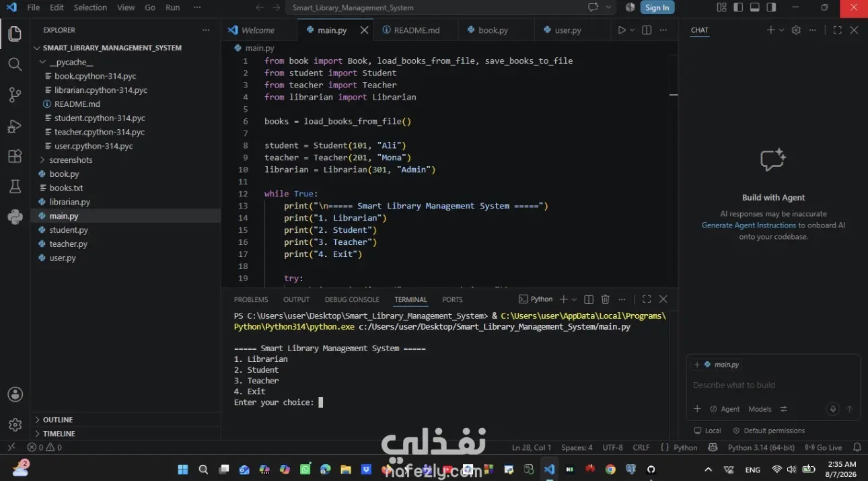Viewport: 868px width, 481px height.
Task: Open the File menu
Action: point(33,7)
